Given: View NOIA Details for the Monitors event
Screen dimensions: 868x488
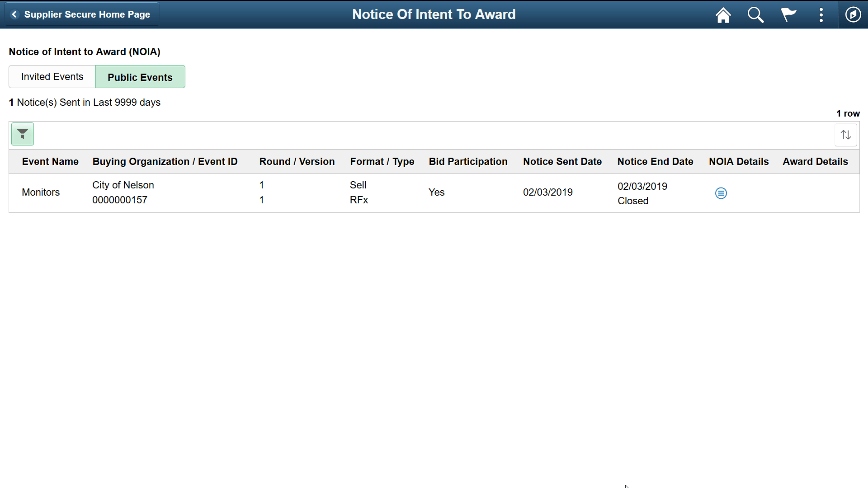Looking at the screenshot, I should pos(721,193).
